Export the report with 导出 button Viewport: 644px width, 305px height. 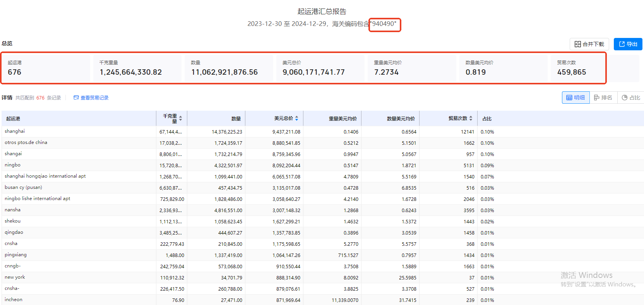tap(628, 44)
